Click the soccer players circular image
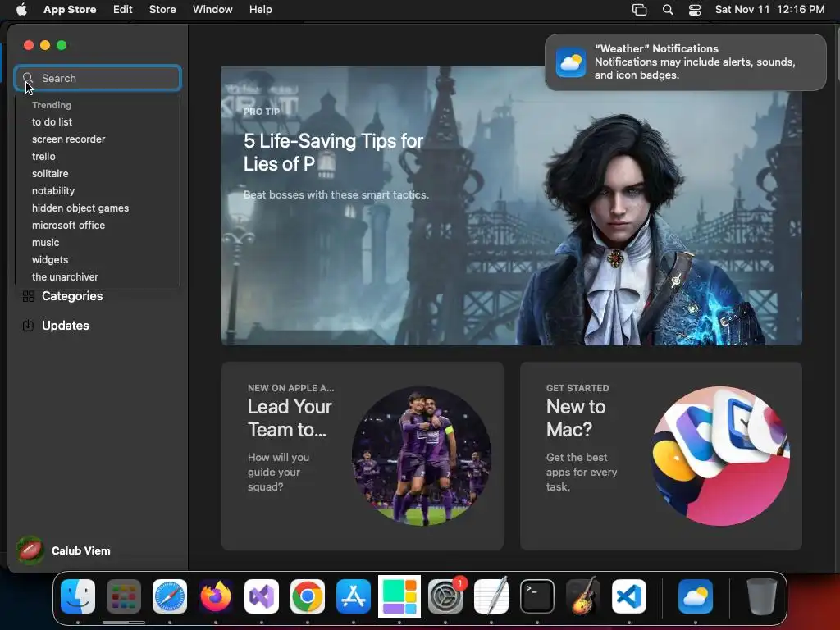Viewport: 840px width, 630px height. pyautogui.click(x=422, y=456)
